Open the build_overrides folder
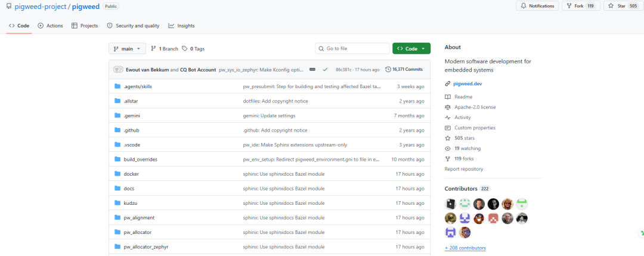The image size is (644, 256). click(x=141, y=159)
